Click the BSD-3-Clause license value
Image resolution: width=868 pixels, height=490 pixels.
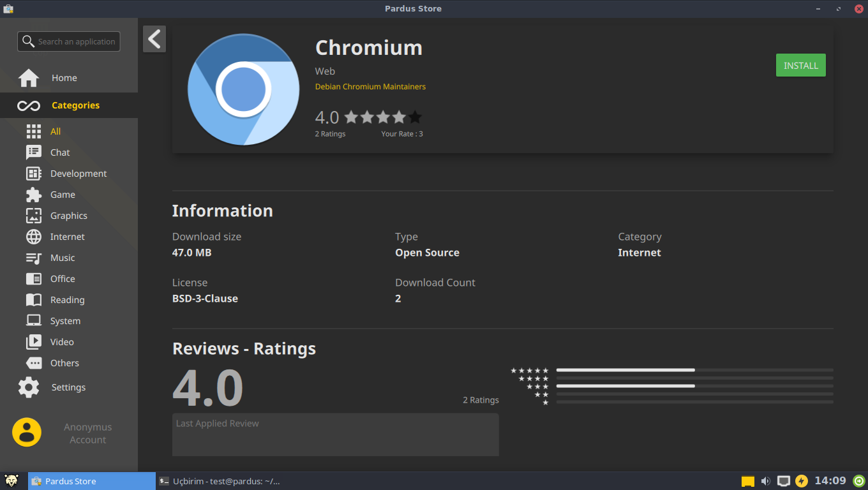pyautogui.click(x=205, y=299)
